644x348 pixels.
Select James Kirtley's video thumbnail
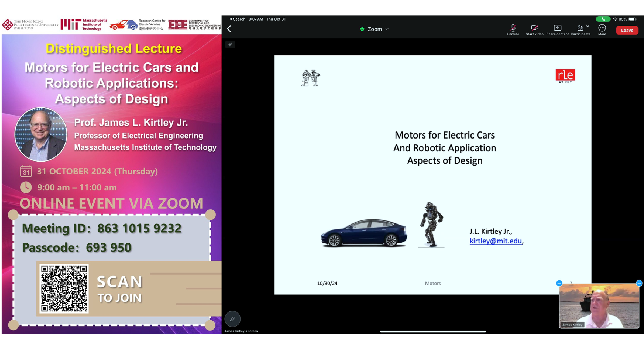coord(599,306)
